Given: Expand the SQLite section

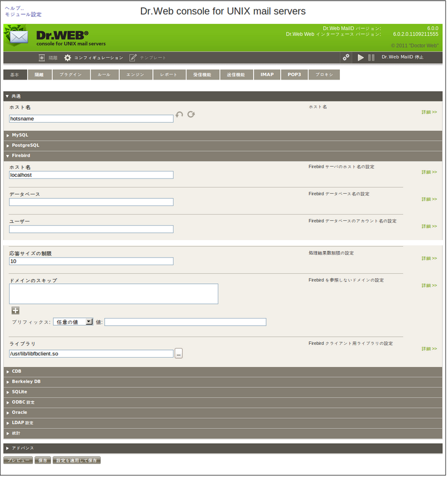Looking at the screenshot, I should (x=224, y=393).
